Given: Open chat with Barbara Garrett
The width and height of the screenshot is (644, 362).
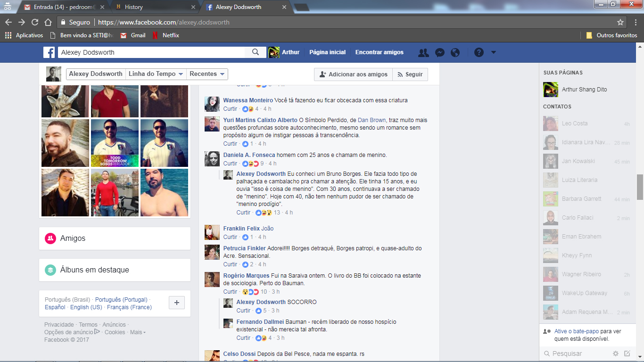Looking at the screenshot, I should pyautogui.click(x=586, y=199).
